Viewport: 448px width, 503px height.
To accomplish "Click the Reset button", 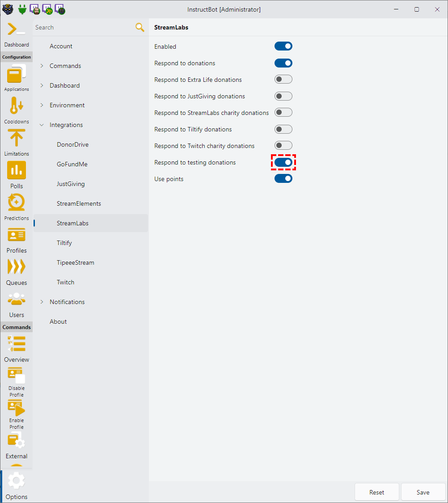I will [376, 492].
